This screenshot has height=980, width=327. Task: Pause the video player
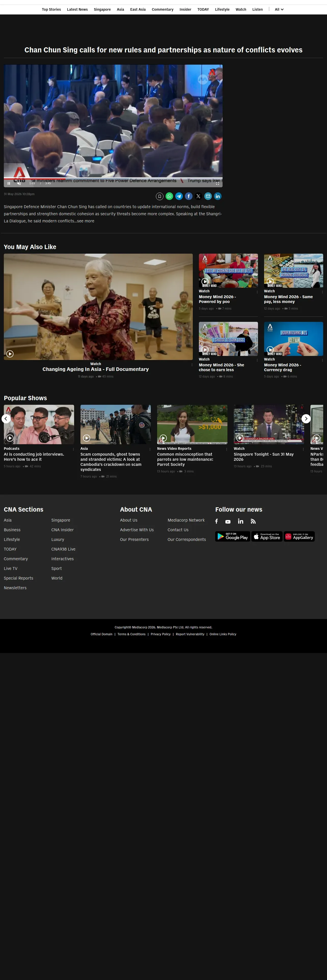click(x=9, y=183)
